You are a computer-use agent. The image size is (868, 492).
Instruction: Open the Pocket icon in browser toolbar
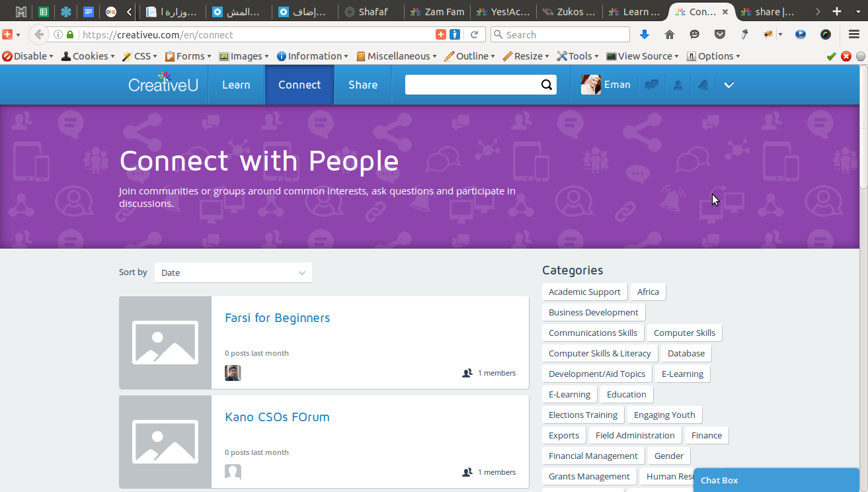tap(720, 34)
